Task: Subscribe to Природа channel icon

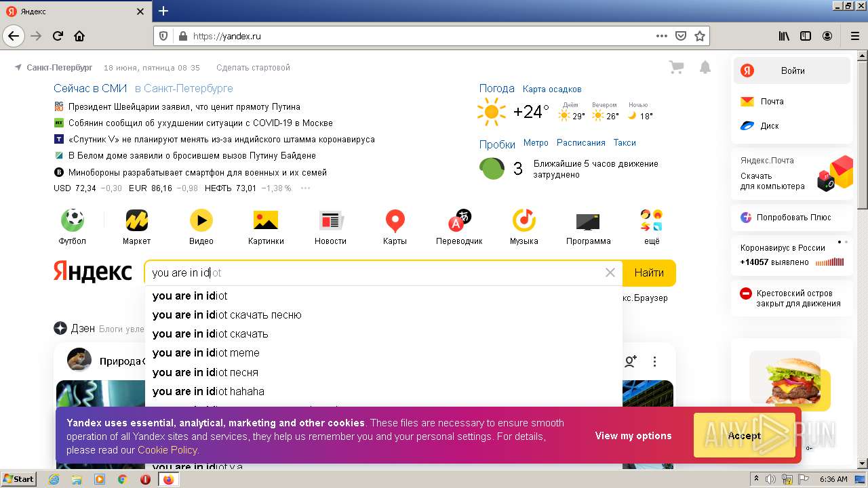Action: 631,361
